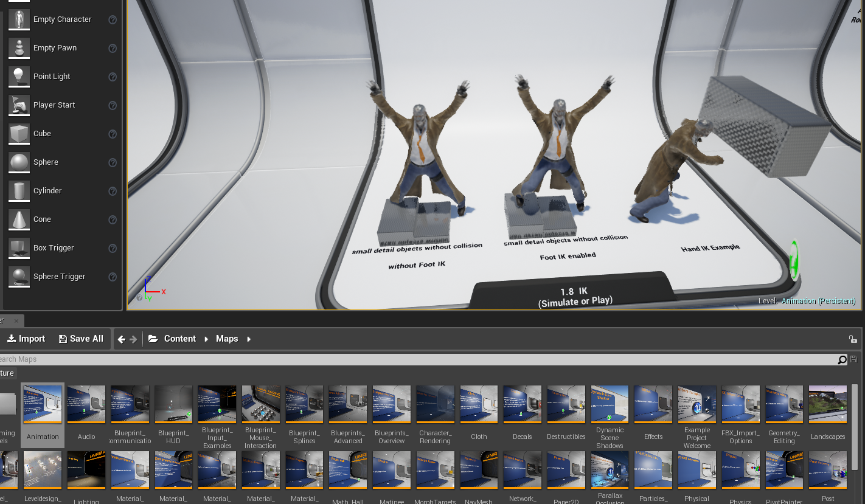Pick the Sphere Trigger icon
This screenshot has width=865, height=504.
click(19, 277)
